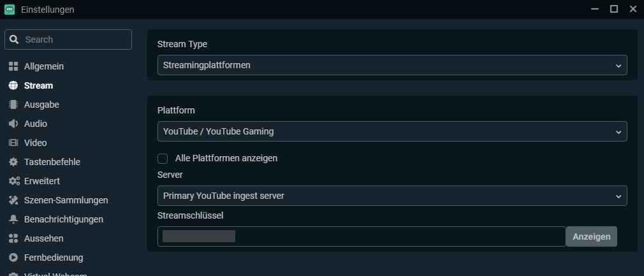Go to the Aussehen settings section

click(x=43, y=238)
